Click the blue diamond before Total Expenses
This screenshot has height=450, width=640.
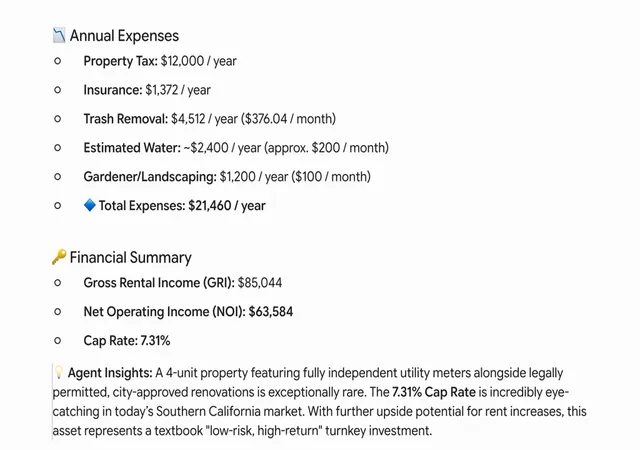point(89,205)
